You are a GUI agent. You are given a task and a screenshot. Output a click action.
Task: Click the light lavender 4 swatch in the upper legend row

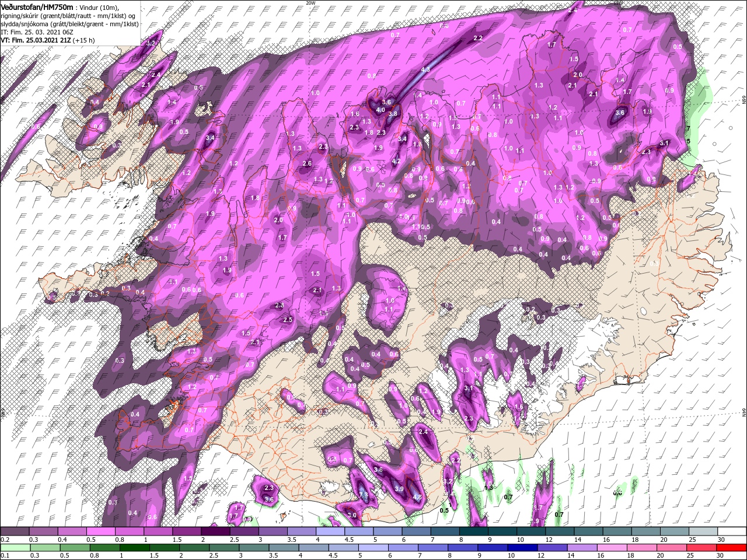[x=330, y=532]
